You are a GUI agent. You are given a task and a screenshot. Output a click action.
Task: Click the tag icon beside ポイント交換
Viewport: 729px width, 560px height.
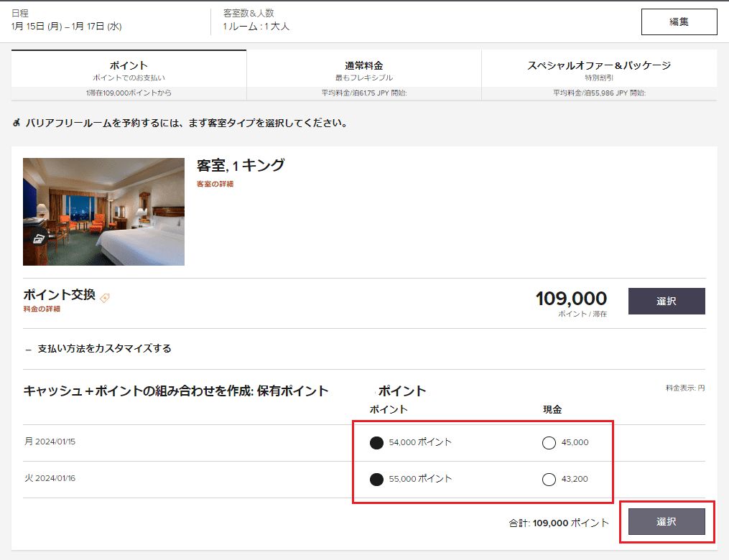[105, 298]
